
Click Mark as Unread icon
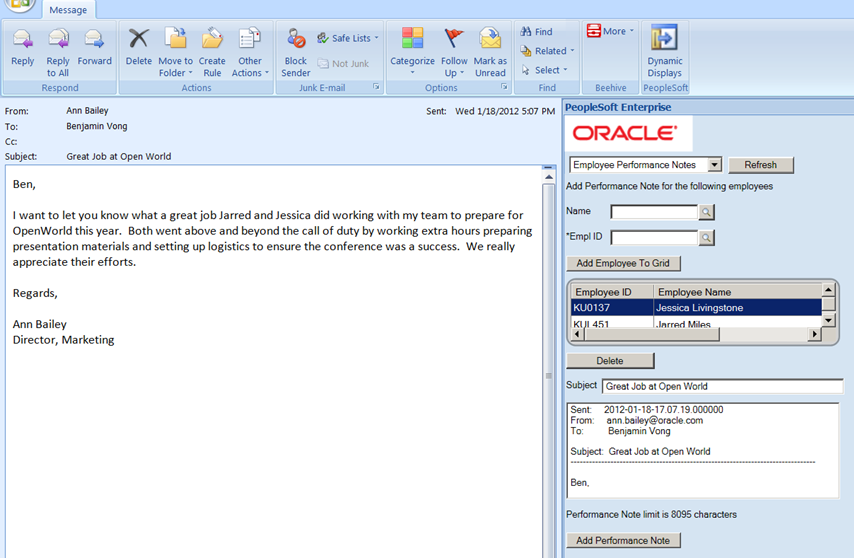(x=490, y=53)
